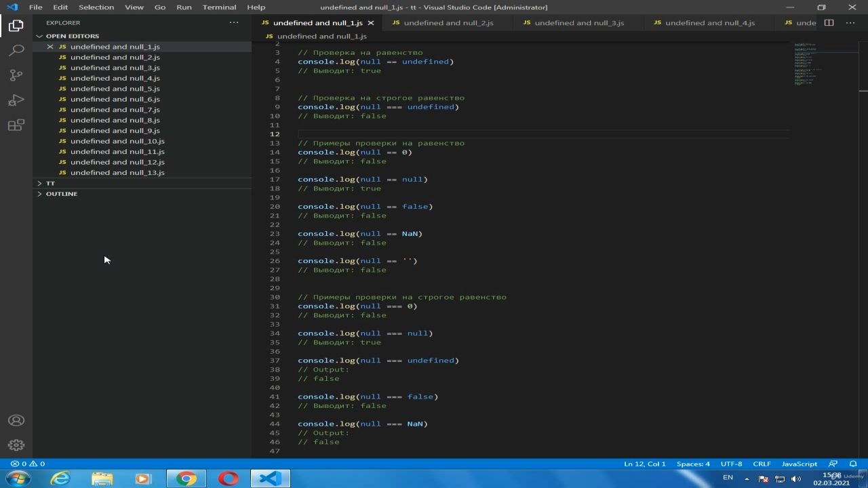Click Split Editor icon in tab bar

(829, 22)
